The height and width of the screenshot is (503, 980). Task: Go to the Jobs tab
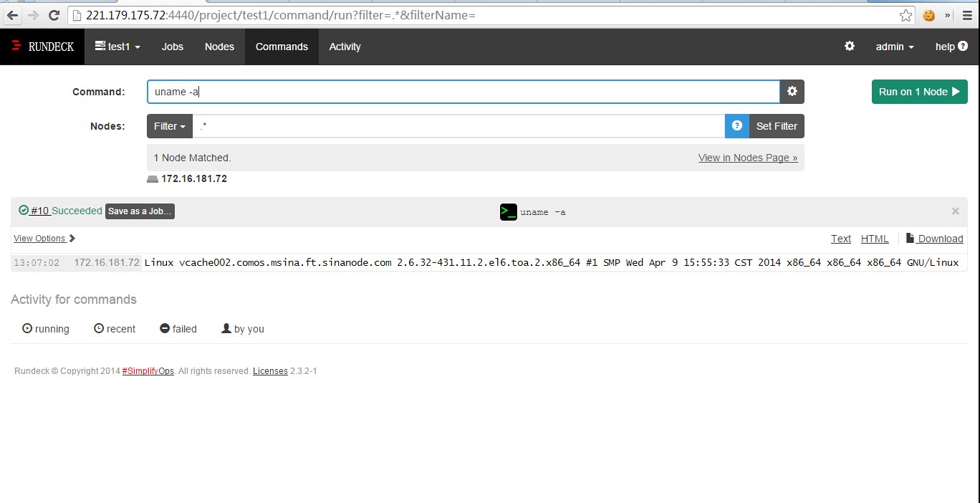click(x=173, y=47)
